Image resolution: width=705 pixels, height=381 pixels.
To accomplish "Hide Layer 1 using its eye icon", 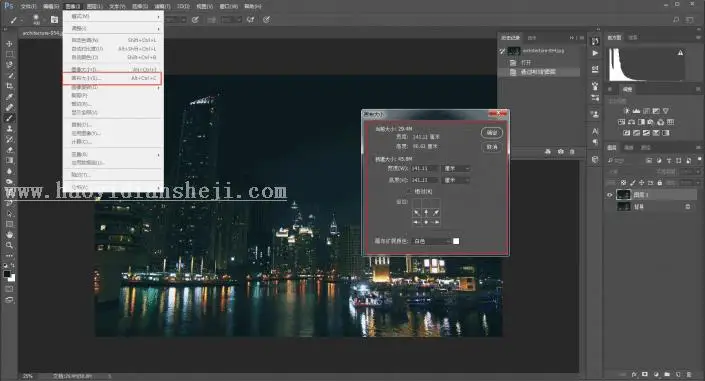I will pyautogui.click(x=610, y=195).
